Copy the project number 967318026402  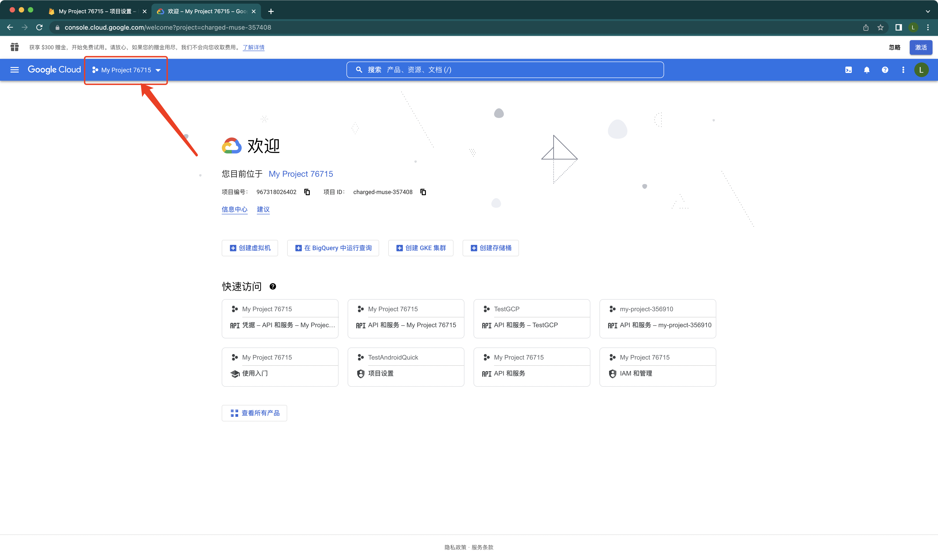[x=307, y=192]
